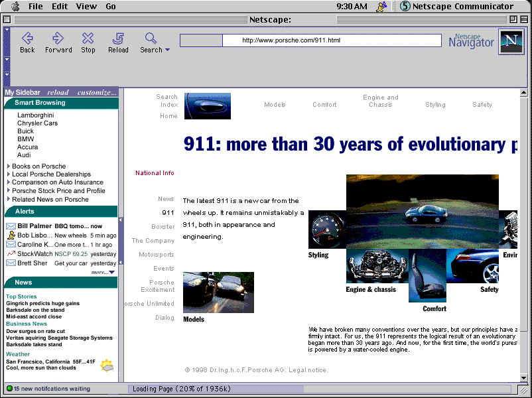Image resolution: width=532 pixels, height=398 pixels.
Task: Click the URL address field
Action: click(332, 40)
